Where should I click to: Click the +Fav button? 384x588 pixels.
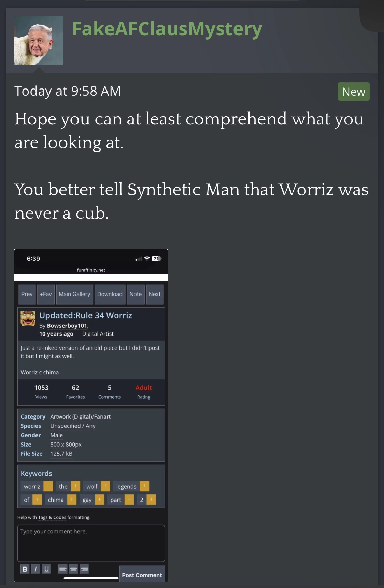tap(46, 294)
